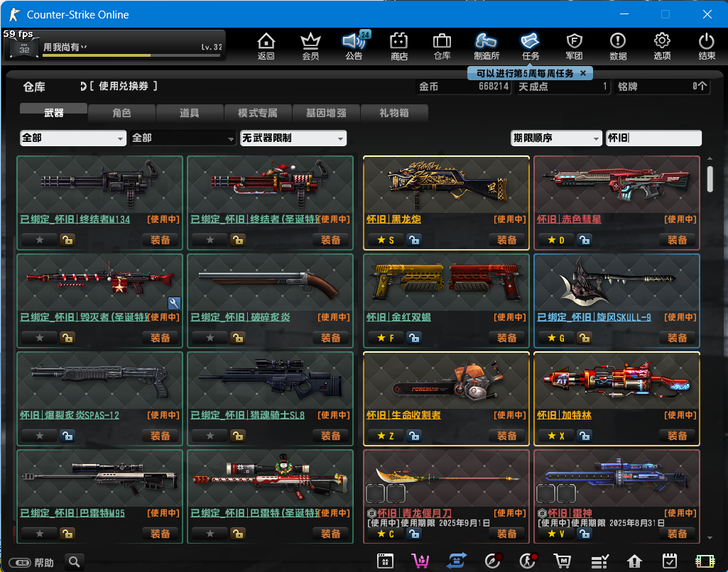The image size is (728, 572).
Task: Open the running figure icon in bottom bar
Action: (x=528, y=561)
